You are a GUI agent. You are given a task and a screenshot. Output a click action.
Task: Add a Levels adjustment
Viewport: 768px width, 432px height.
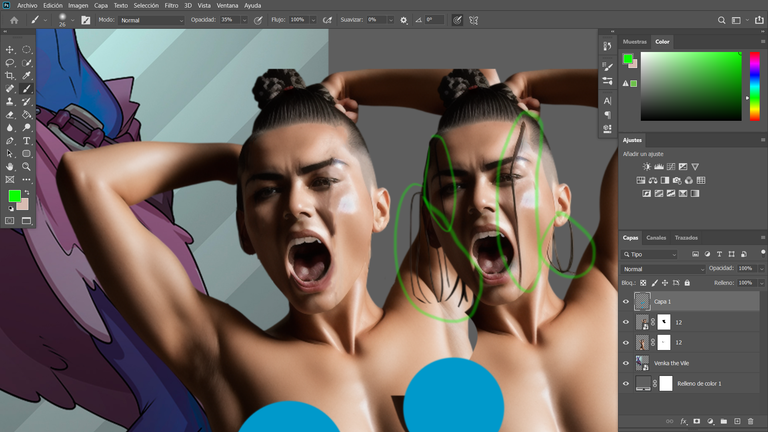pos(659,167)
